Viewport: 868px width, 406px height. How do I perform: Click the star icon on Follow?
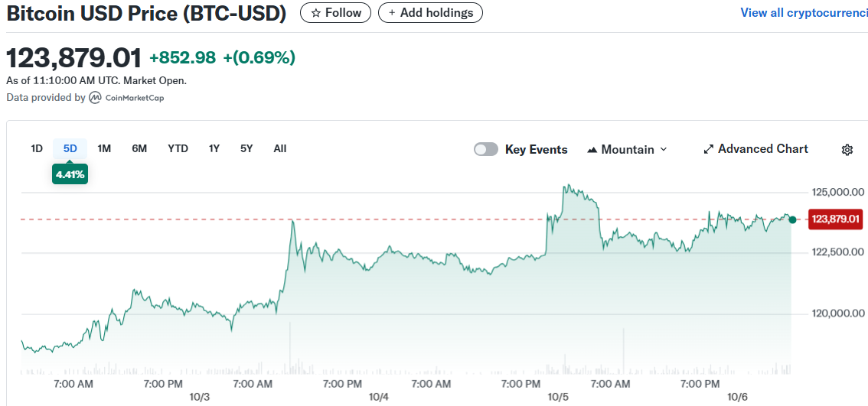[x=315, y=13]
